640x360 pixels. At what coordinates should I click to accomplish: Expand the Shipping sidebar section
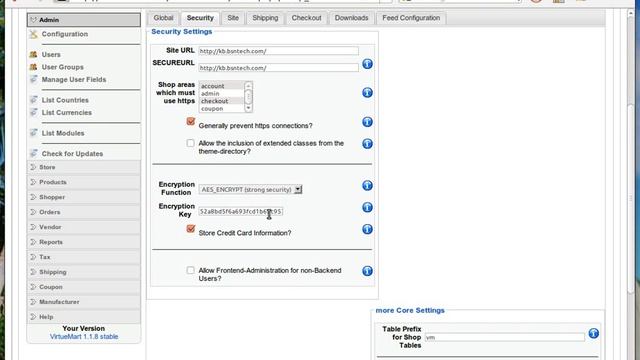(84, 272)
